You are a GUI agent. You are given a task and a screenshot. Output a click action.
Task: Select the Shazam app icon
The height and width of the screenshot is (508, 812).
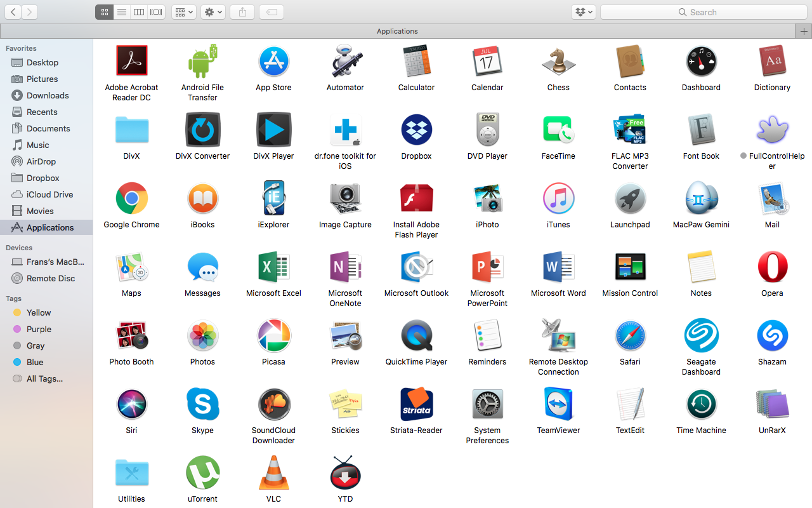(x=772, y=335)
